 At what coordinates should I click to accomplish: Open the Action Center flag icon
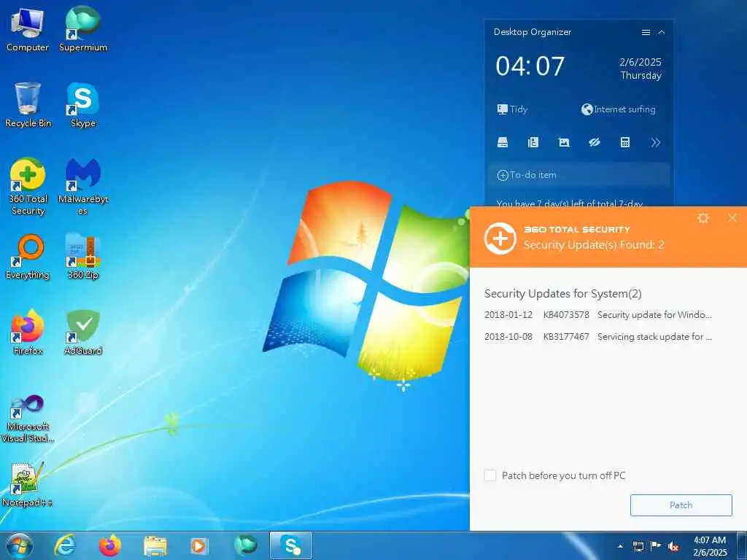(656, 546)
